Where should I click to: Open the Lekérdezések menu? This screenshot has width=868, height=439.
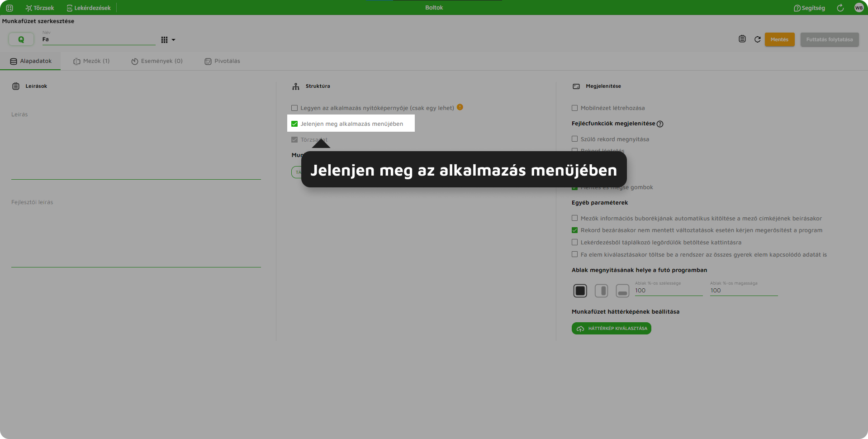[x=89, y=8]
